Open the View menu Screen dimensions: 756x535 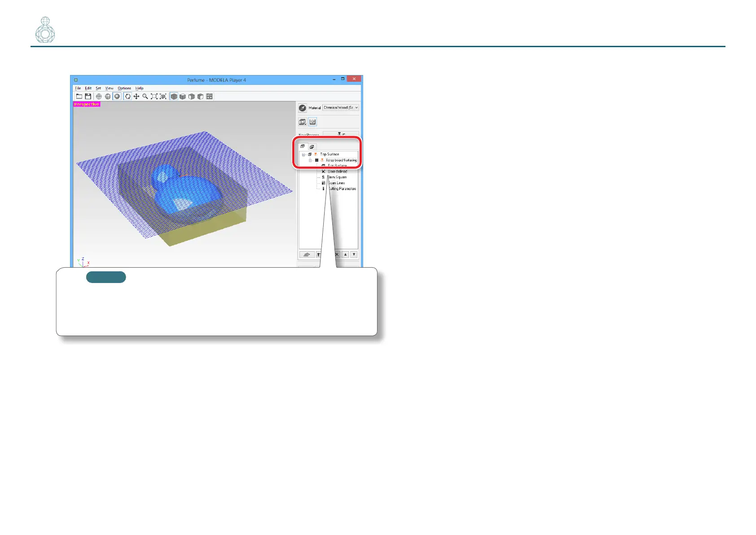point(109,88)
